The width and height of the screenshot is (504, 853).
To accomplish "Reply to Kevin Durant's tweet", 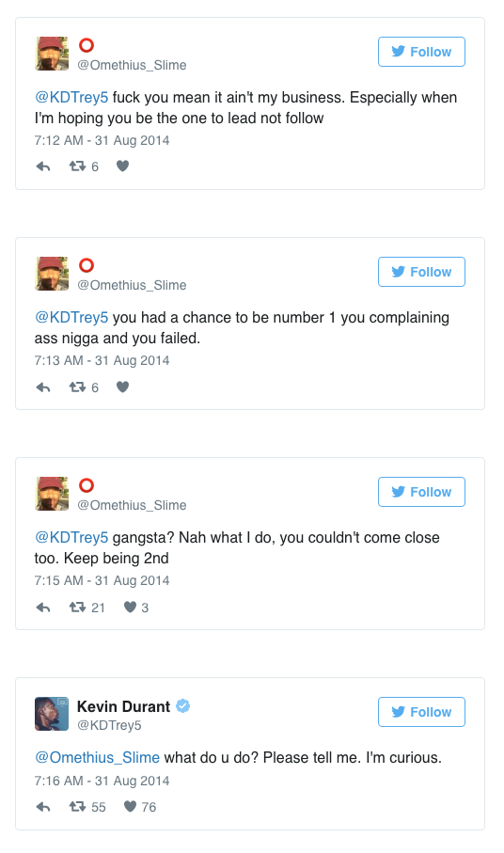I will point(43,807).
